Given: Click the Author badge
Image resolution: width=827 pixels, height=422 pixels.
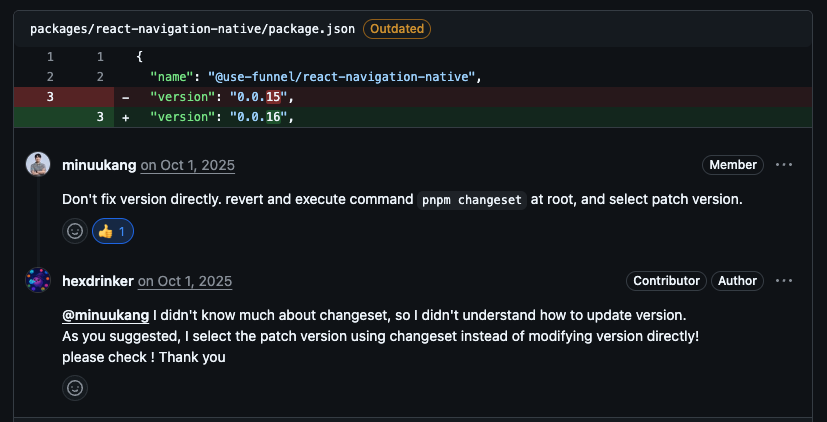Looking at the screenshot, I should coord(737,281).
